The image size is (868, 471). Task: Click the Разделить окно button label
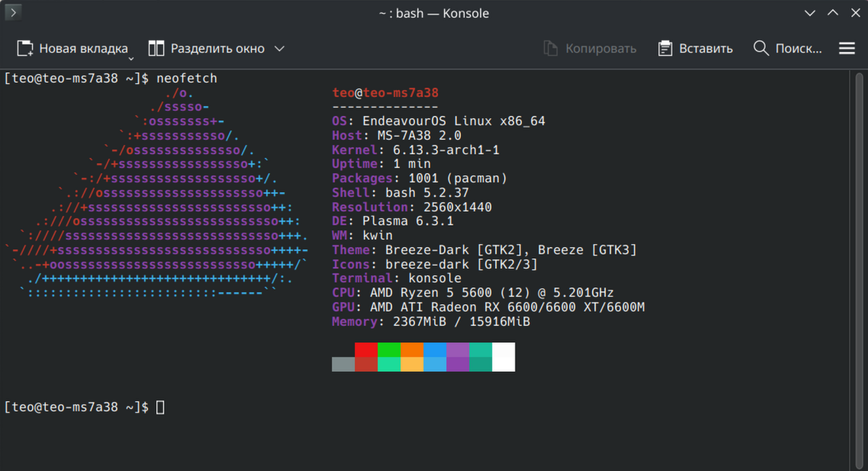pos(217,49)
